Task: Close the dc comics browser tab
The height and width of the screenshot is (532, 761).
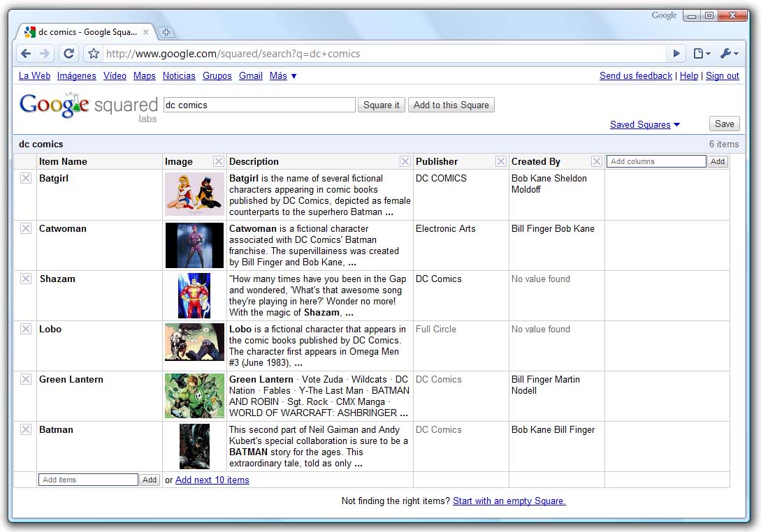Action: pos(145,32)
